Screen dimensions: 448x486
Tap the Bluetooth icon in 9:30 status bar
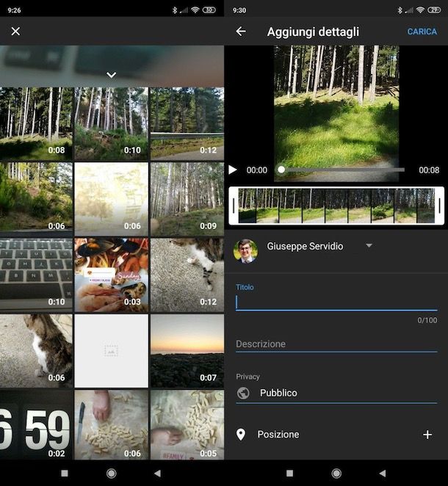pyautogui.click(x=400, y=10)
